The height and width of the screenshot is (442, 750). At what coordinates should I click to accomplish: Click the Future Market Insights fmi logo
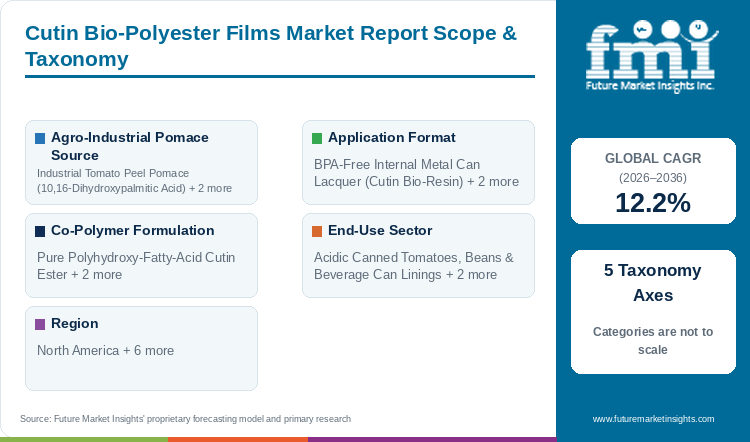pyautogui.click(x=651, y=55)
